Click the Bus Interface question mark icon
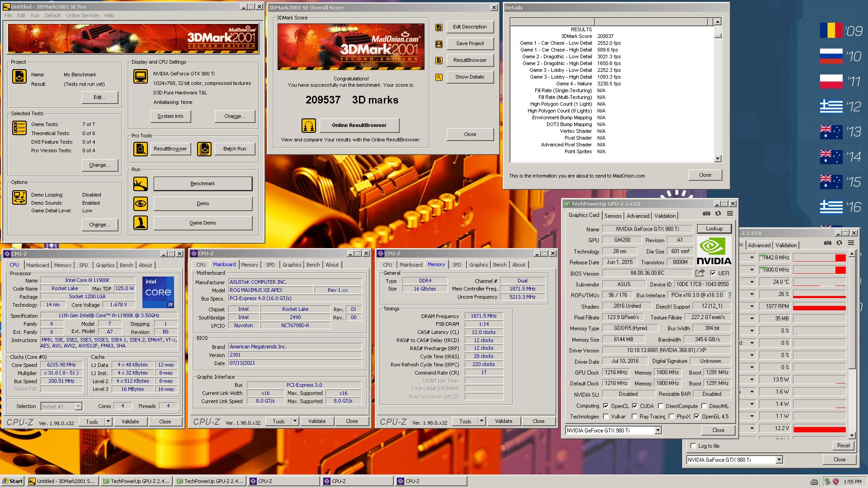 click(729, 295)
